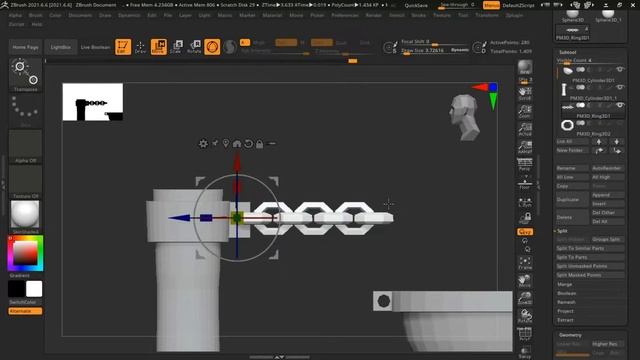Open the Texture Off selector
640x360 pixels.
25,182
